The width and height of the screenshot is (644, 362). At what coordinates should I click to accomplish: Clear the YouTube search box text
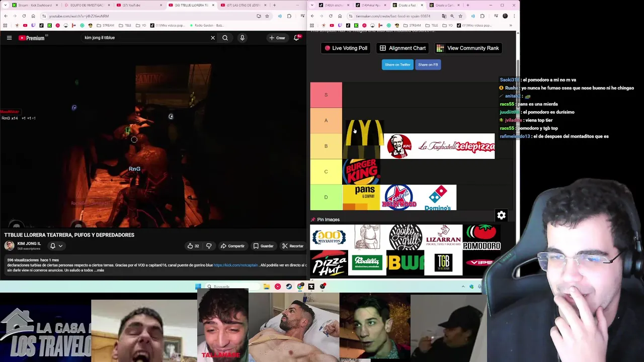(x=213, y=38)
